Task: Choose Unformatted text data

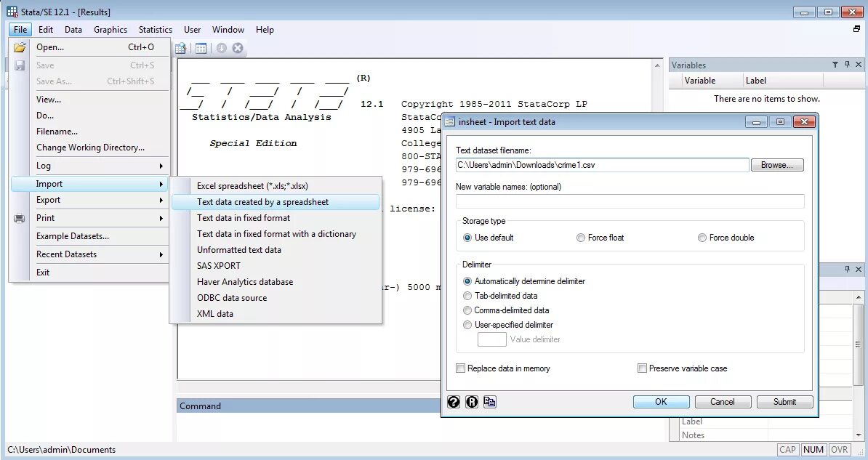Action: [276, 250]
